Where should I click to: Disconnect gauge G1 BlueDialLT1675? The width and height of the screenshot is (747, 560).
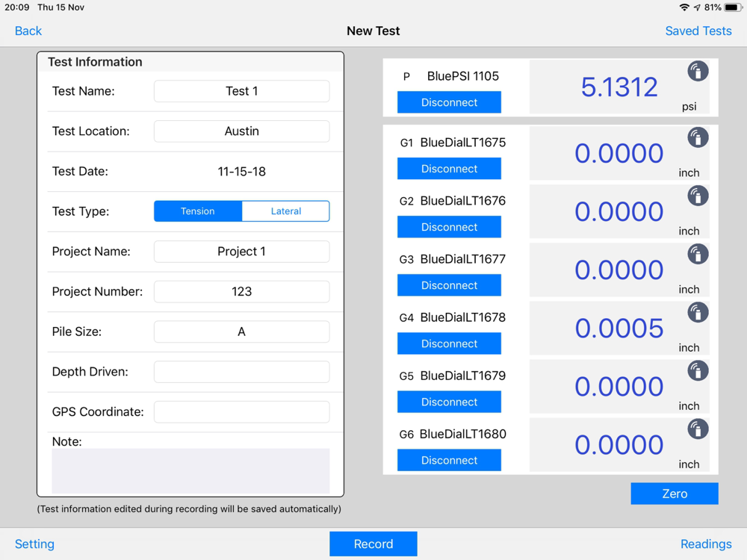pos(449,169)
